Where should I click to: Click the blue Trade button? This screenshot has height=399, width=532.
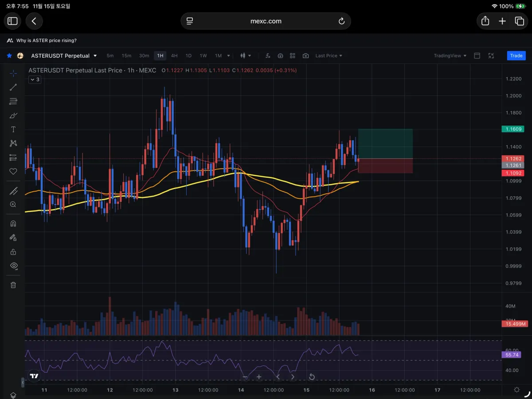pyautogui.click(x=516, y=56)
